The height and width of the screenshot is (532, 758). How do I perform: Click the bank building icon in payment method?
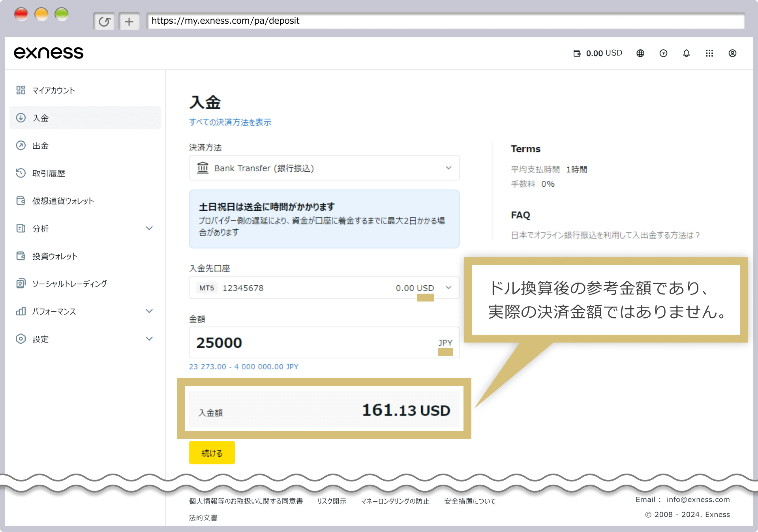click(x=203, y=168)
